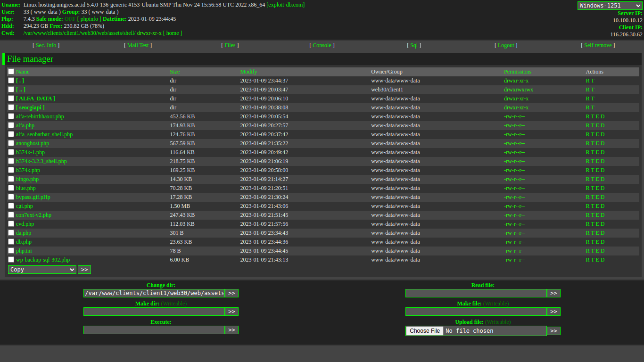Viewport: 644px width, 362px height.
Task: Open the Sec. Info menu item
Action: coord(46,45)
